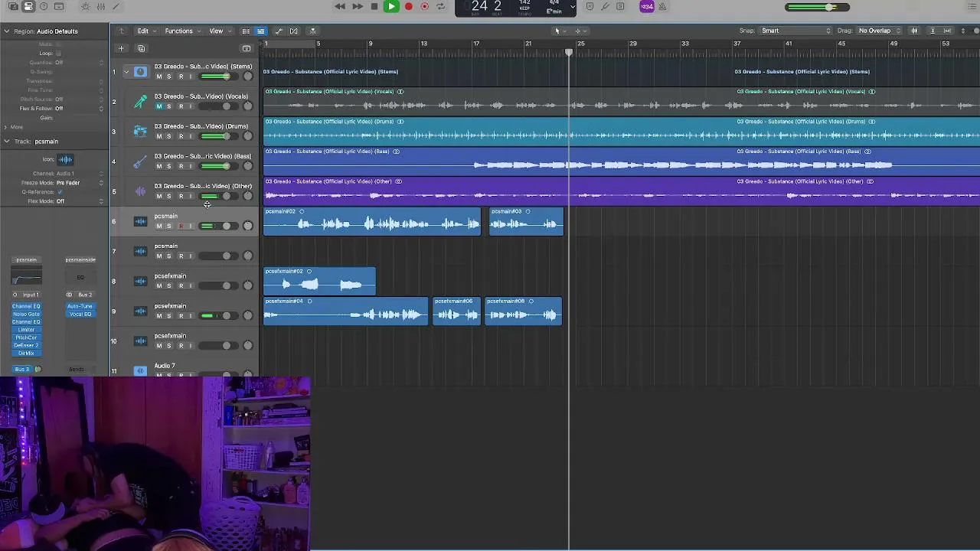
Task: Click the Input 1 channel strip slot
Action: 31,295
